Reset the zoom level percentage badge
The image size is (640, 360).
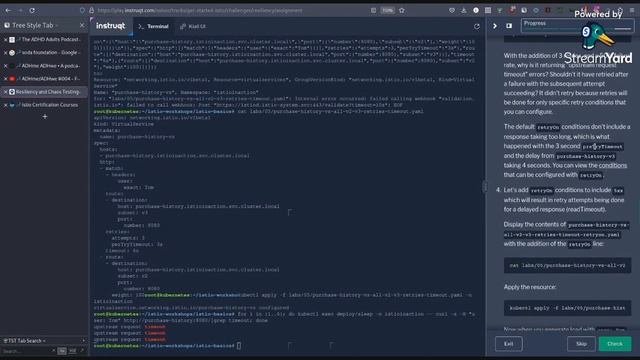point(387,10)
